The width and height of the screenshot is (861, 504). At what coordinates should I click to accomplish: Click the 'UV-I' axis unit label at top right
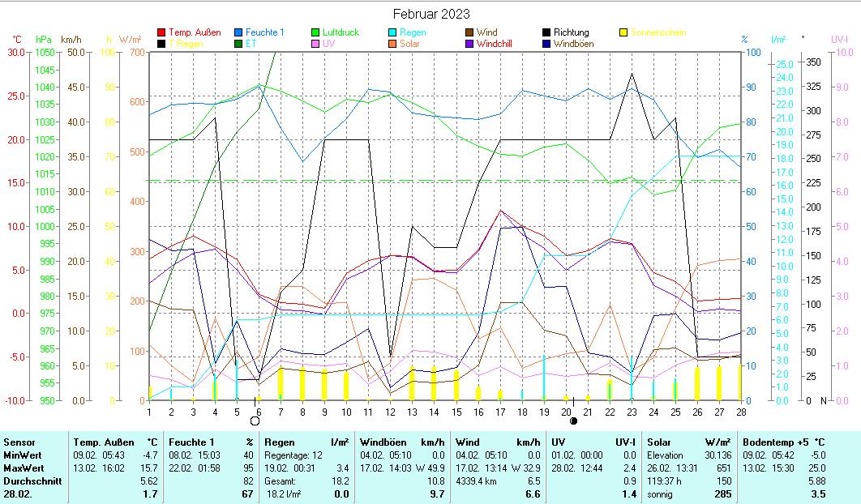click(839, 40)
